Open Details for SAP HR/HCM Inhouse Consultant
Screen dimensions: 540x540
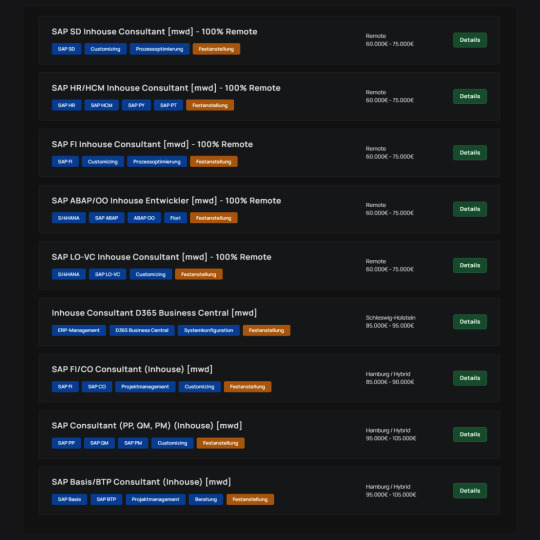[470, 96]
